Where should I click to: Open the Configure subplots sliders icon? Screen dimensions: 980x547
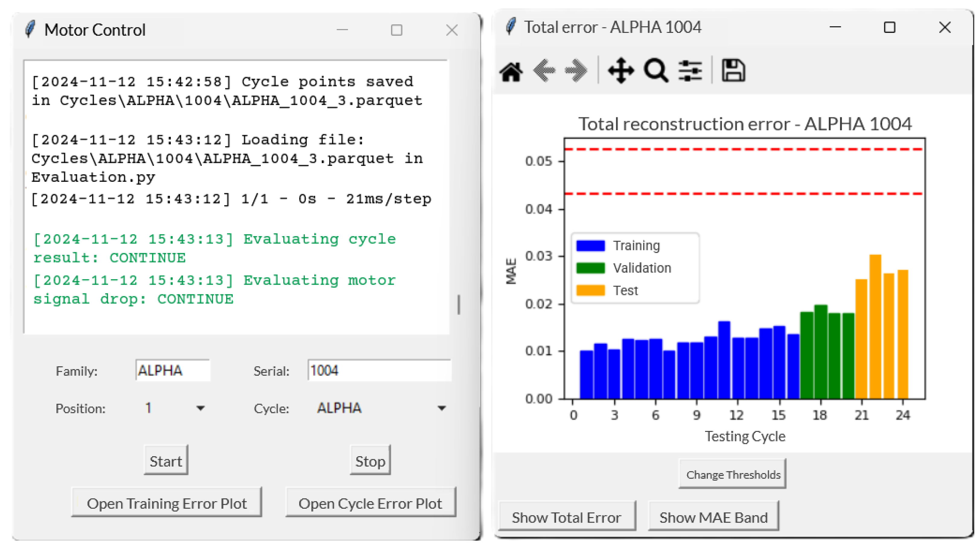[690, 71]
